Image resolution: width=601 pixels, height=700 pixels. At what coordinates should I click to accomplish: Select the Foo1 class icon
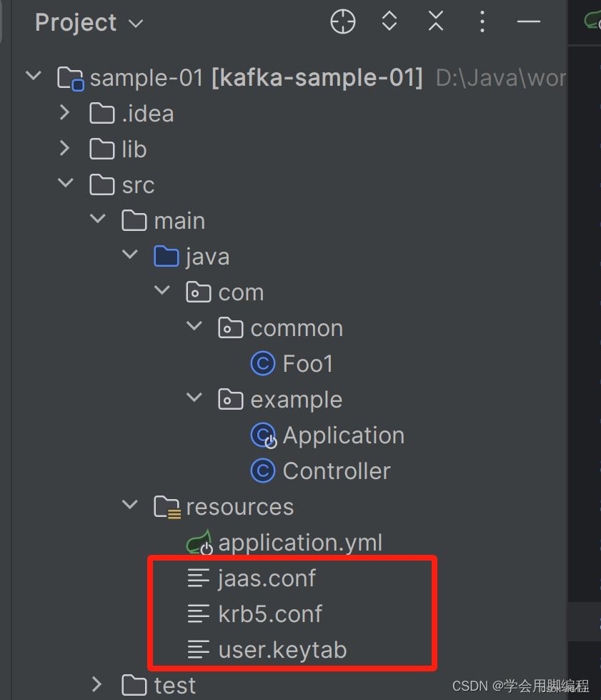click(263, 363)
